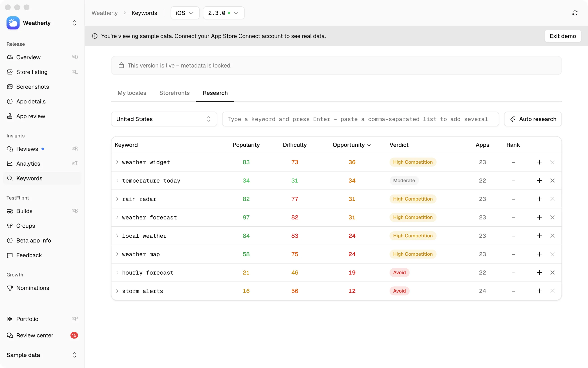
Task: Remove the 'storm alerts' keyword row
Action: coord(552,291)
